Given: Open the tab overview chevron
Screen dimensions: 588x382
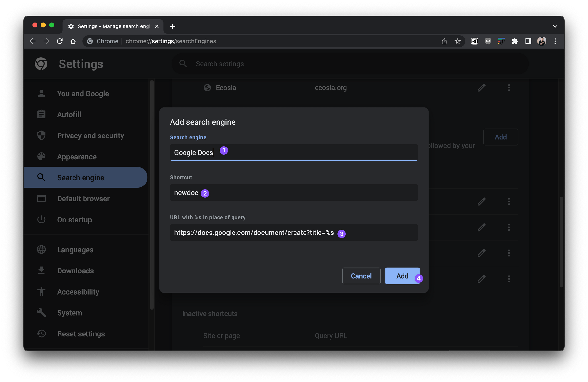Looking at the screenshot, I should [x=555, y=26].
